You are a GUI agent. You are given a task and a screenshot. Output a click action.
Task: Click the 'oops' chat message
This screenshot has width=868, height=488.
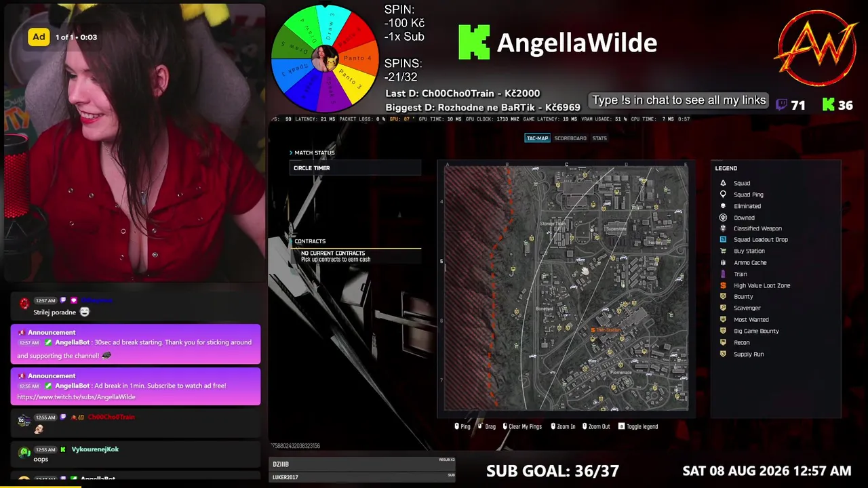(41, 459)
